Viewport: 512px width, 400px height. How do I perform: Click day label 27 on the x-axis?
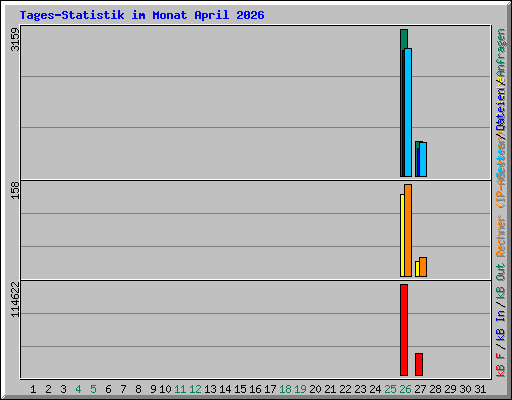pos(420,389)
